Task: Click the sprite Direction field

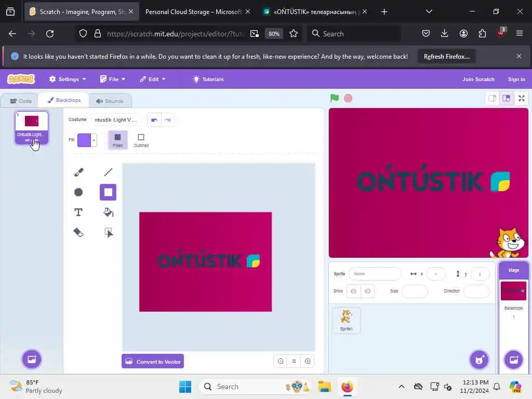Action: click(476, 291)
